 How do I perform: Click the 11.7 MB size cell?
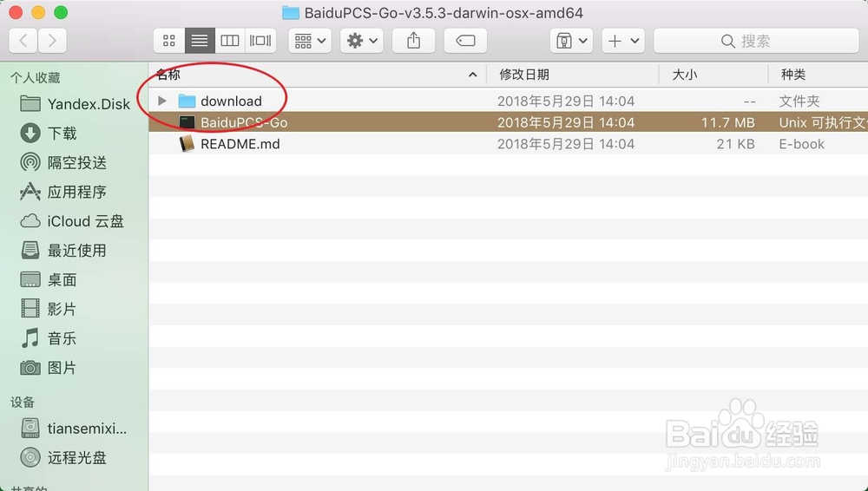pyautogui.click(x=727, y=122)
